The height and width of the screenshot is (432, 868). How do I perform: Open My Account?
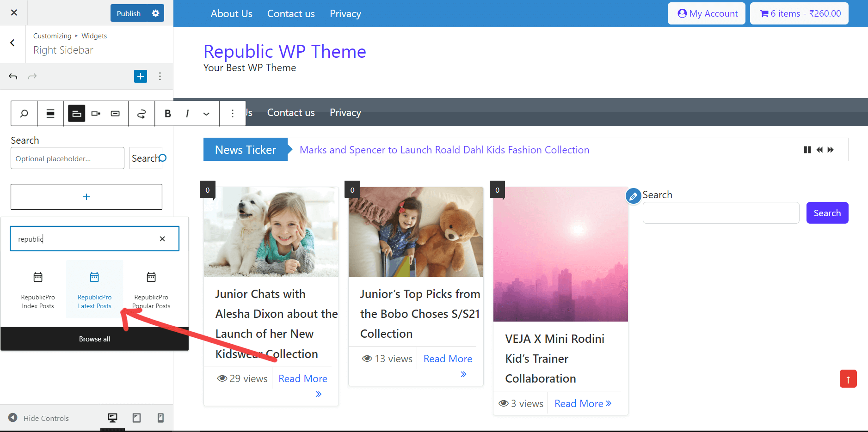click(x=707, y=13)
